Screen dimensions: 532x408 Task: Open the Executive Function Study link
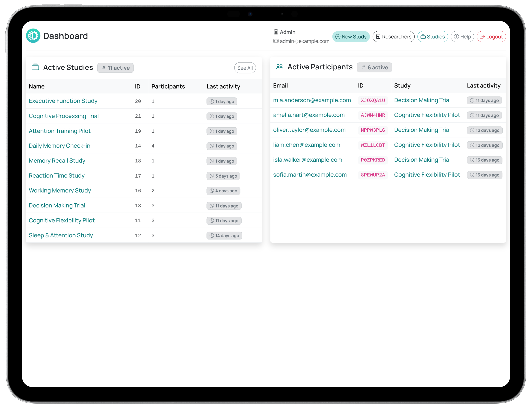[63, 101]
